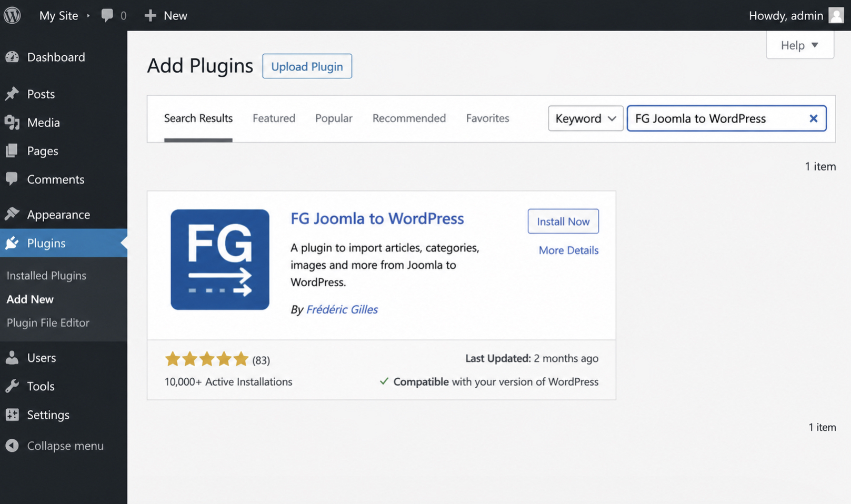Click the 'Compatible with your version' text

pos(496,382)
